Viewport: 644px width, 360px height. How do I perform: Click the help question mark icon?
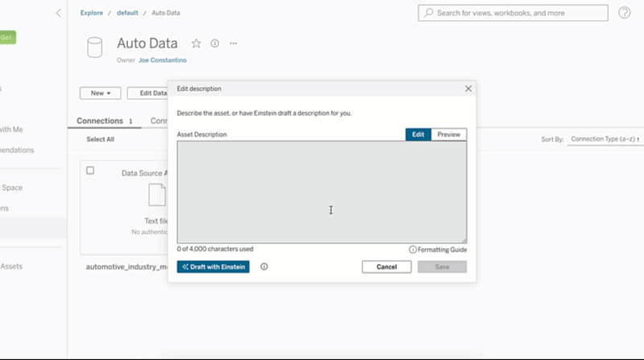[624, 13]
